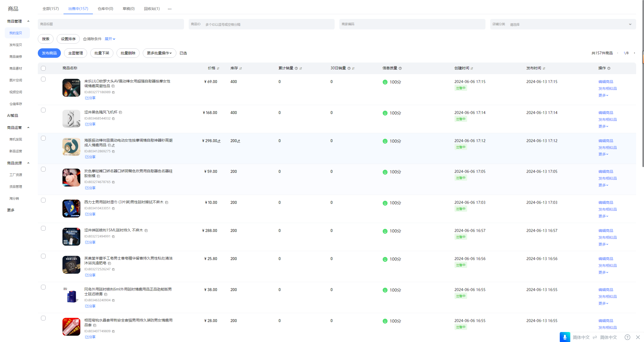This screenshot has height=342, width=644.
Task: Check the 西力士男用延时湿巾 row checkbox
Action: tap(43, 200)
